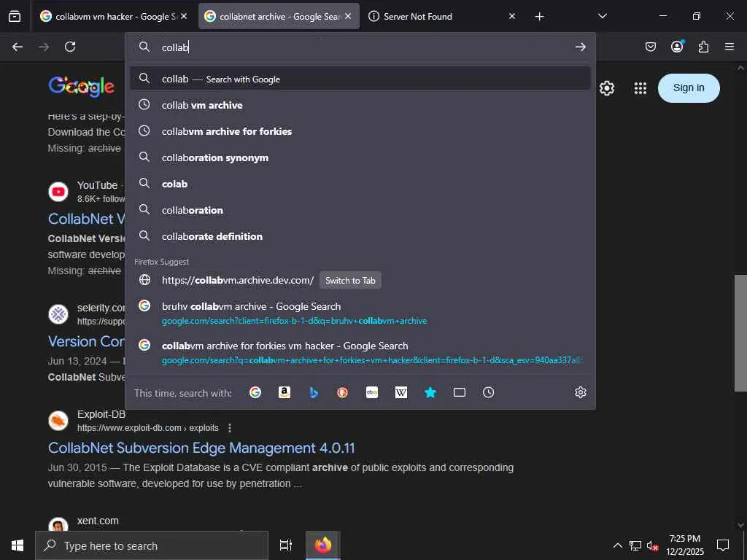Screen dimensions: 747x560
Task: Search this time with Amazon
Action: coord(285,392)
